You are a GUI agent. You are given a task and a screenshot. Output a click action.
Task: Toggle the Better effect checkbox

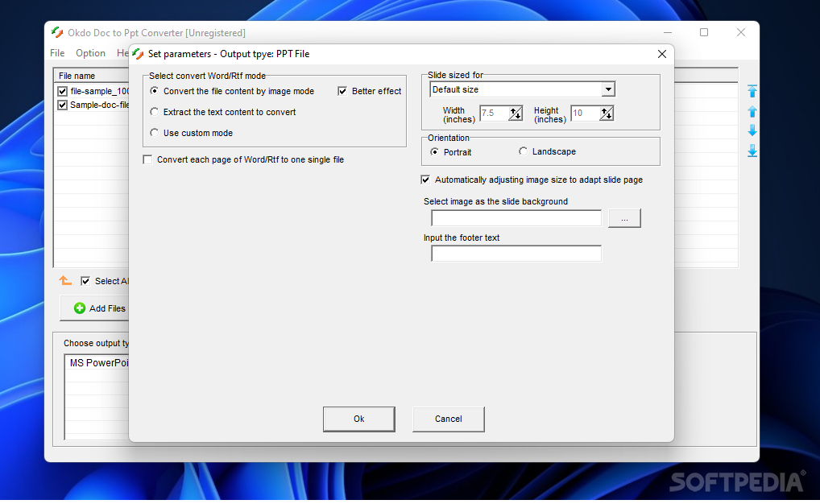342,91
